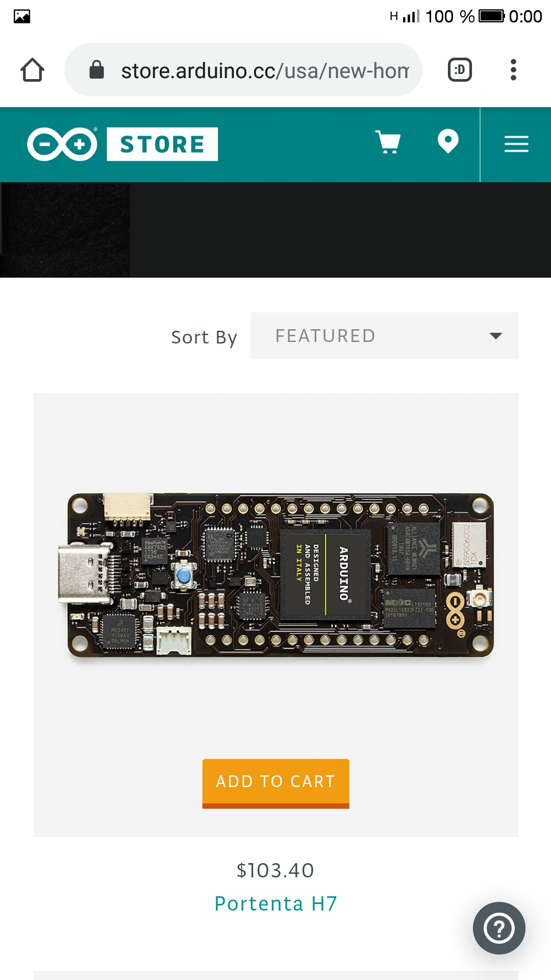Tap the gallery notification icon in status bar

point(22,16)
